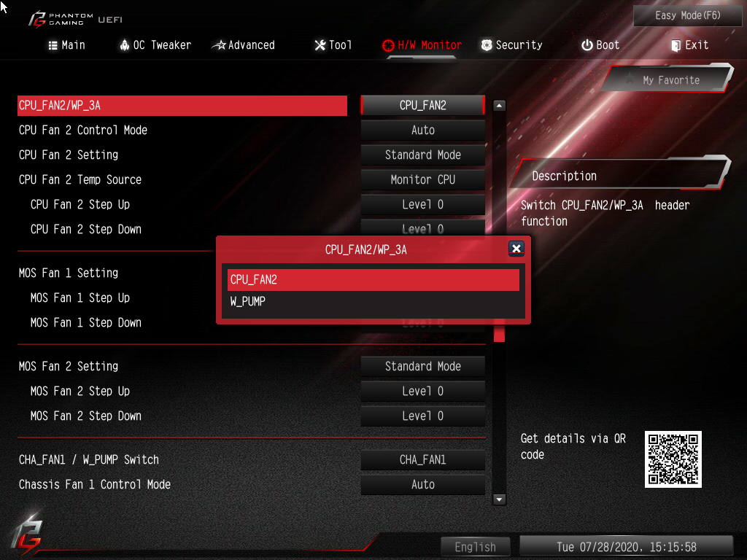Image resolution: width=747 pixels, height=560 pixels.
Task: Click the English language button
Action: 475,547
